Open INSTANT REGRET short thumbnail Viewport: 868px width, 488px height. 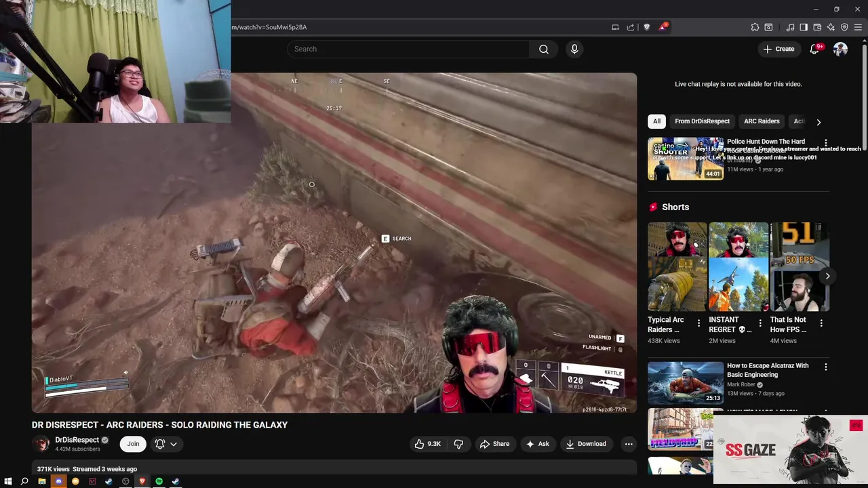point(738,267)
